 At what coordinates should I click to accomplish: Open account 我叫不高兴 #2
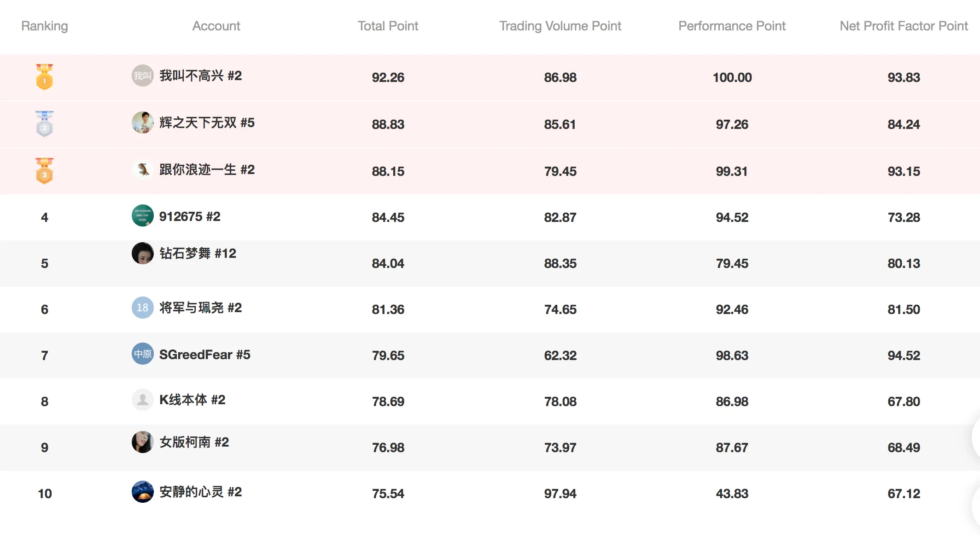(200, 76)
